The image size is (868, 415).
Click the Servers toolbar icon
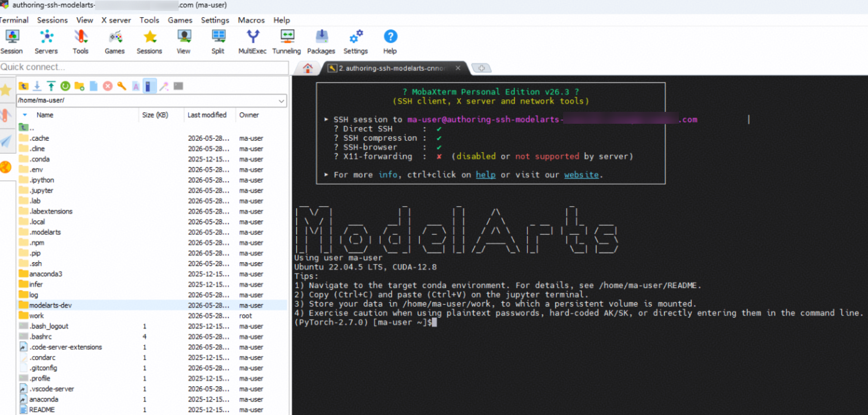click(x=46, y=42)
